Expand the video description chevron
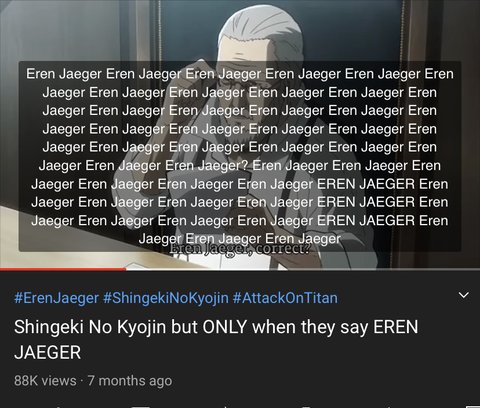The image size is (480, 408). coord(464,295)
